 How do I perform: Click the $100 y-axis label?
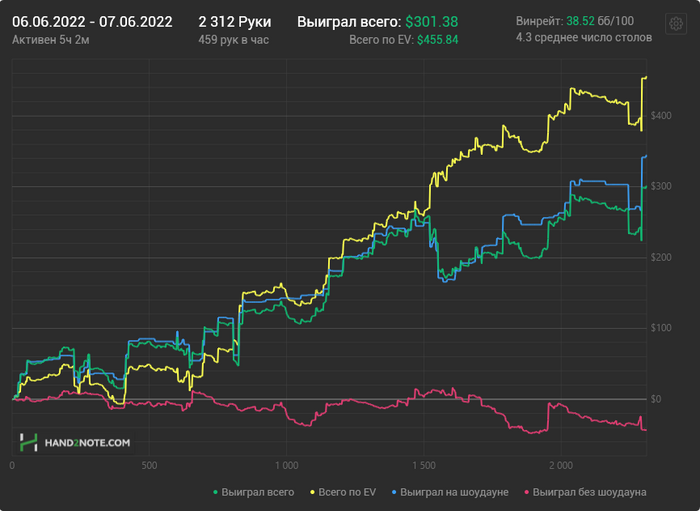[x=661, y=328]
